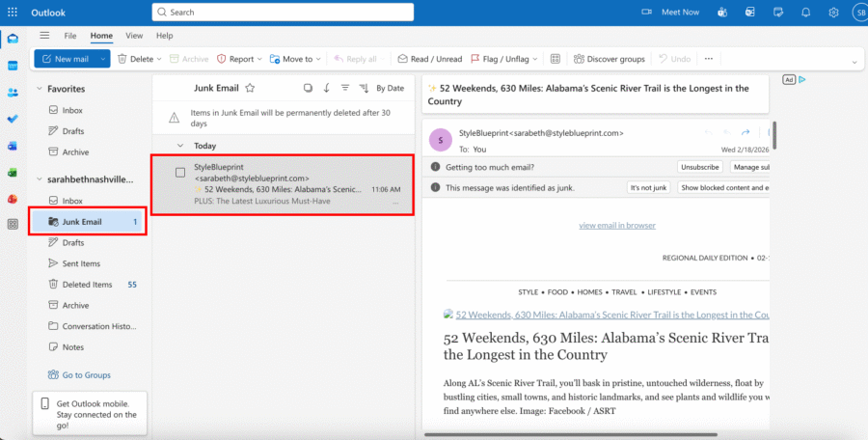
Task: Open the Delete dropdown arrow
Action: (x=159, y=59)
